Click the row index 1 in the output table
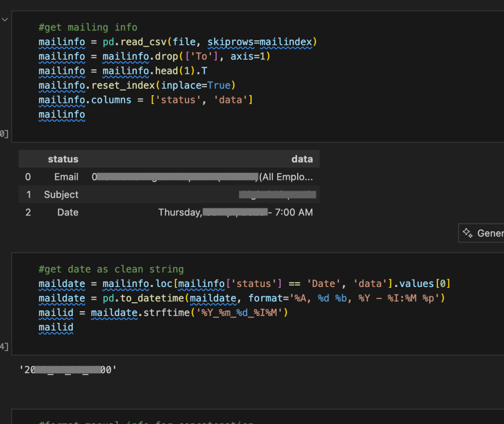Screen dimensions: 504x424 coord(29,195)
